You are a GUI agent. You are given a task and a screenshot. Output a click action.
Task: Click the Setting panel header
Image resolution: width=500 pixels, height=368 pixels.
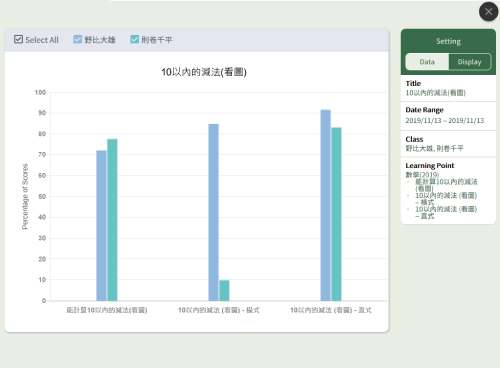point(448,41)
